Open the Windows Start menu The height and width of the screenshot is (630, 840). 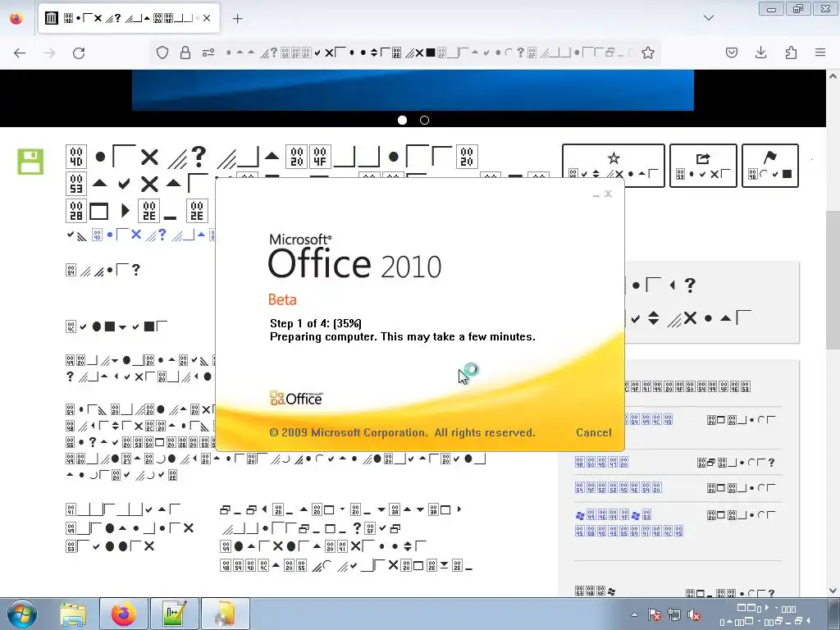[x=21, y=614]
